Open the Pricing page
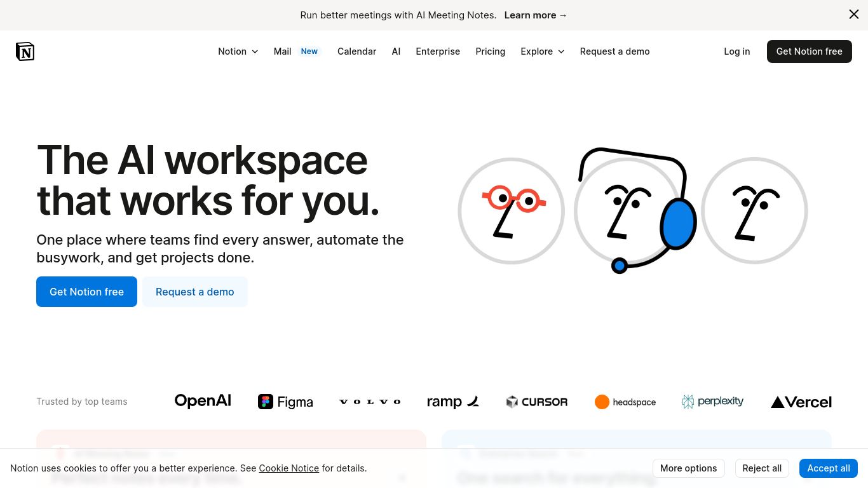This screenshot has height=488, width=868. click(491, 51)
